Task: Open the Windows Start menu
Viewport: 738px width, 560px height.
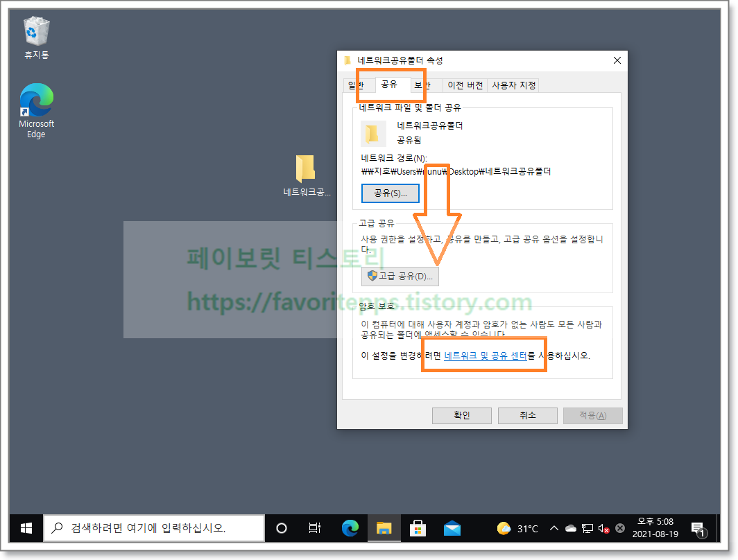Action: pos(26,528)
